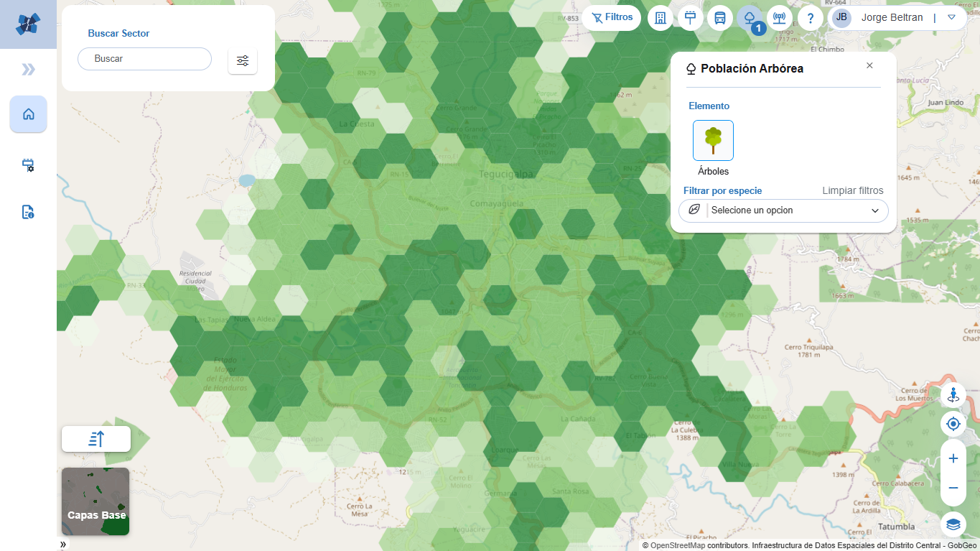Close the Población Arbórea panel
The width and height of the screenshot is (980, 551).
click(869, 65)
